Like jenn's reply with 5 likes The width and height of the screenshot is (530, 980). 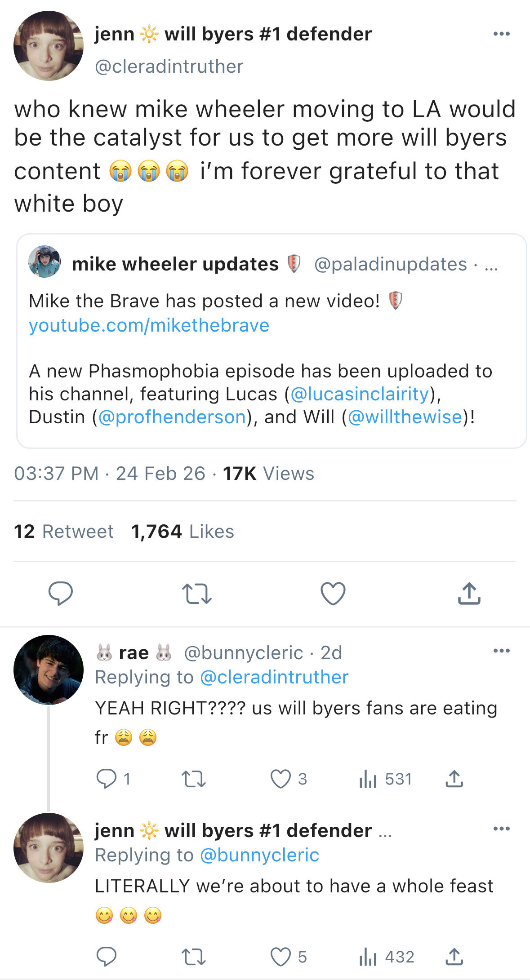tap(281, 957)
